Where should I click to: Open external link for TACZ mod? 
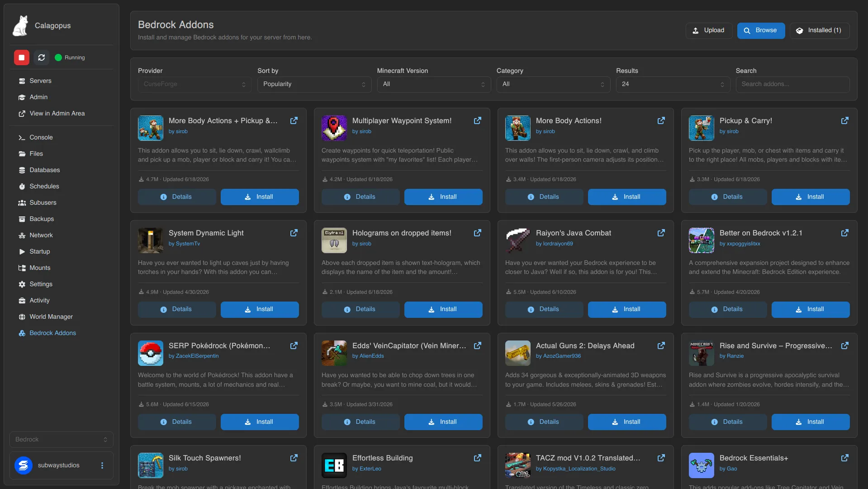tap(661, 458)
